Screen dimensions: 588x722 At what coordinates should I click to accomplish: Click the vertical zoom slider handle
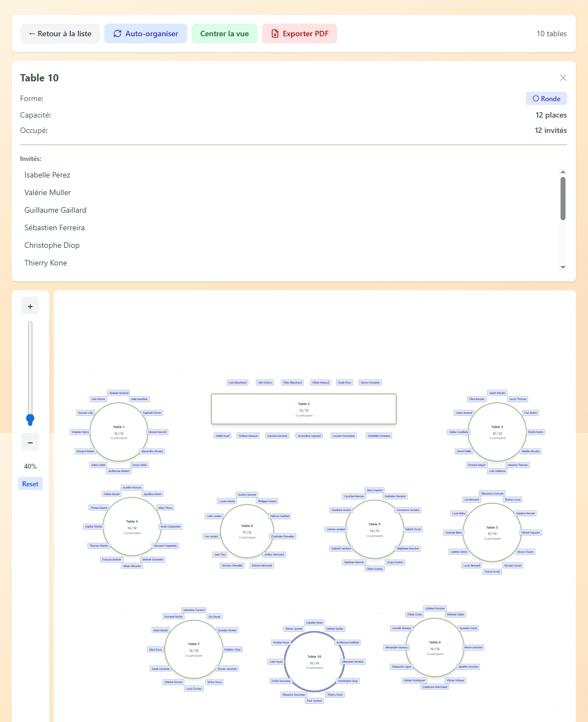[30, 419]
